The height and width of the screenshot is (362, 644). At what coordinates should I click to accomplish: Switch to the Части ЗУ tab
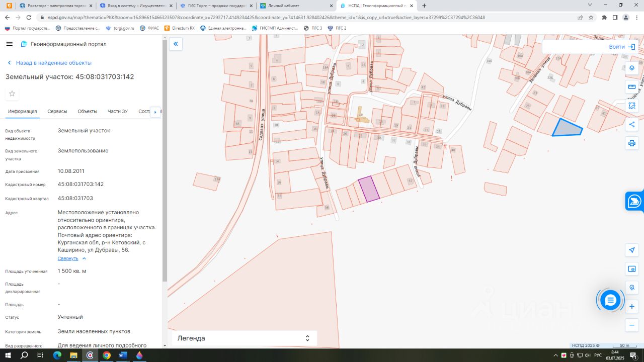118,112
